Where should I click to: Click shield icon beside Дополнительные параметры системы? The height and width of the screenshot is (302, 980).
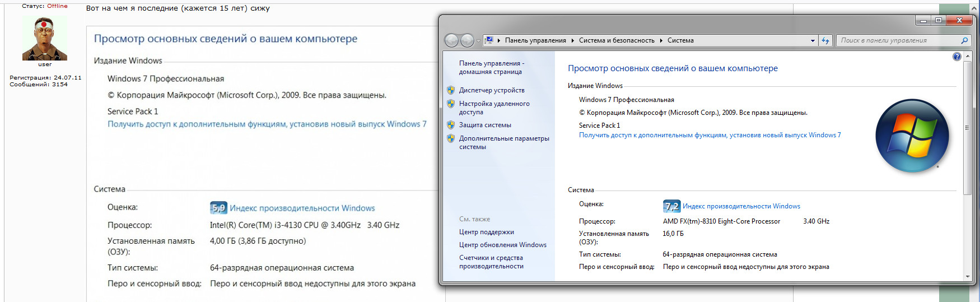point(451,138)
